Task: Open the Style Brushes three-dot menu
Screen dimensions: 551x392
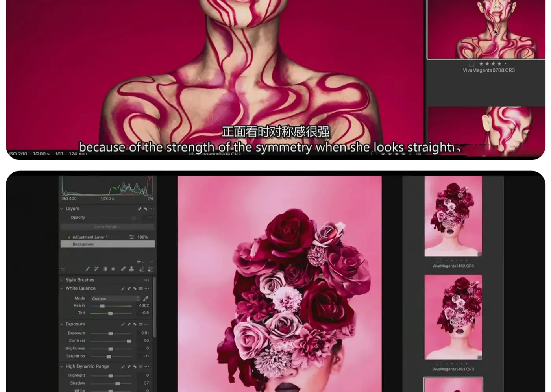Action: 147,280
